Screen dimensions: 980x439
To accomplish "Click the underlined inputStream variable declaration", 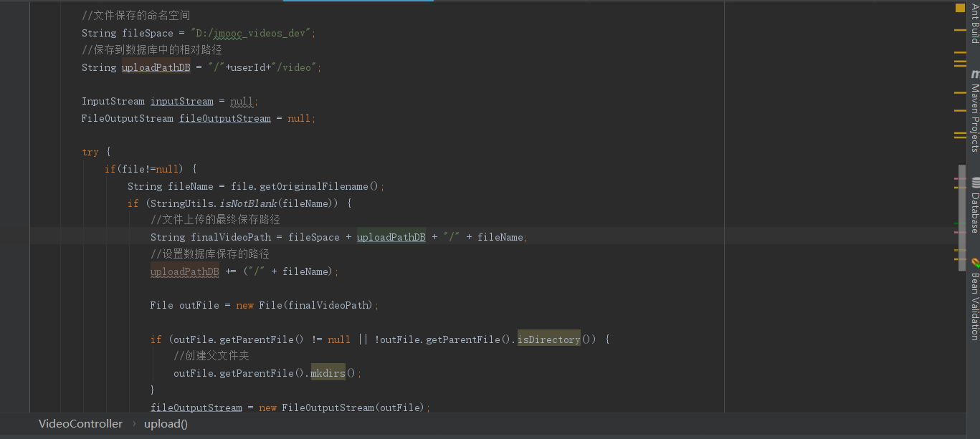I will [181, 102].
